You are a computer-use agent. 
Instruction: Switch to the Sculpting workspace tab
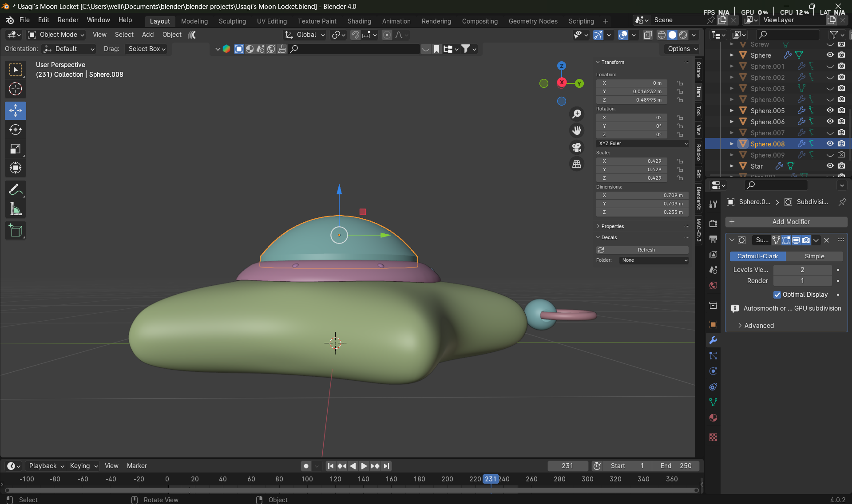click(232, 21)
